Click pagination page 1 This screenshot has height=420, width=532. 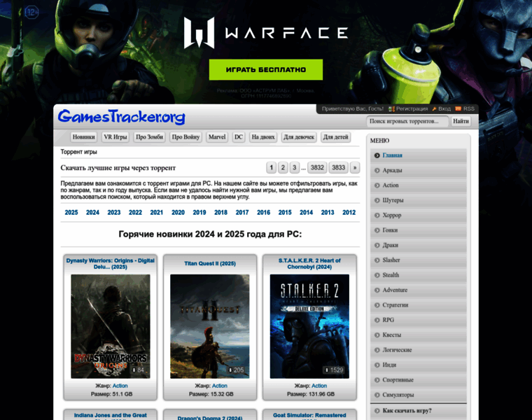(271, 167)
